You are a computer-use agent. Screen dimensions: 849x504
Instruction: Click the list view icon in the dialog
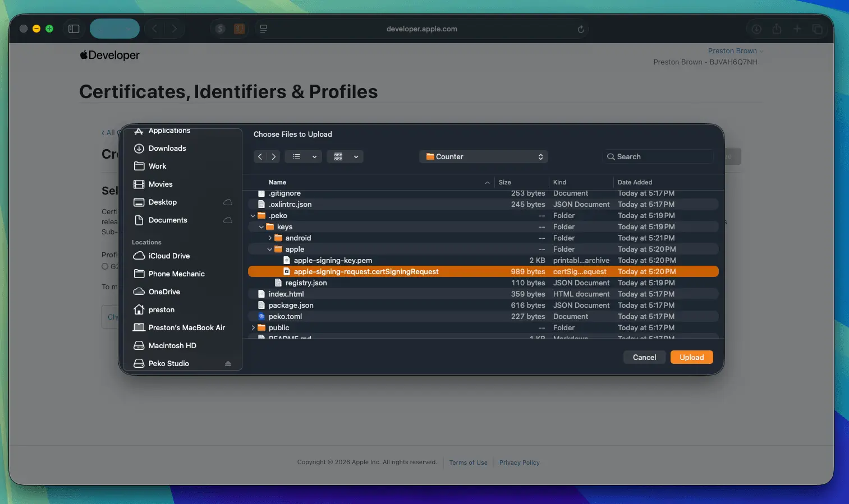click(x=296, y=157)
